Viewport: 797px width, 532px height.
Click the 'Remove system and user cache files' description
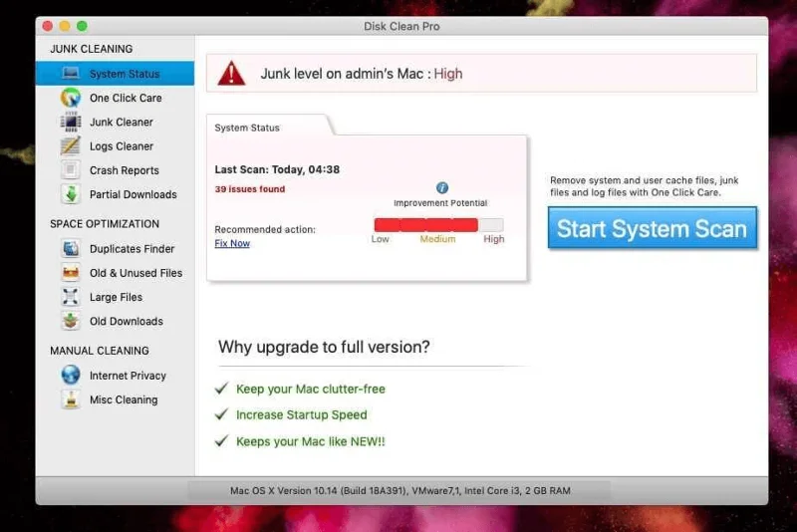[644, 186]
